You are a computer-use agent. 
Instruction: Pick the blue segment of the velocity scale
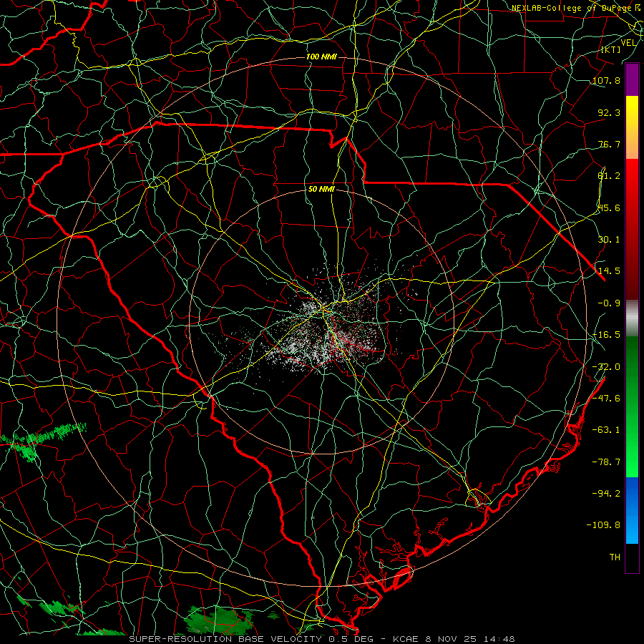click(632, 510)
